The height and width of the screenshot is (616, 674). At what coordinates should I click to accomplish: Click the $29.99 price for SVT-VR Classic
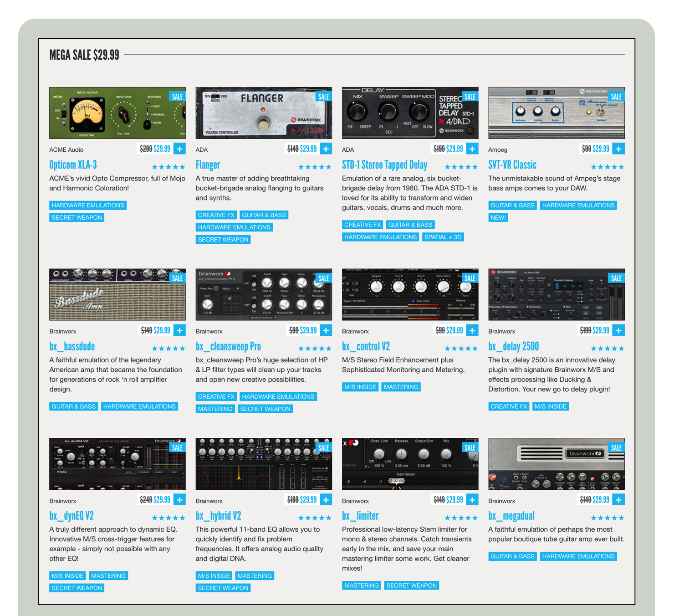pos(601,149)
